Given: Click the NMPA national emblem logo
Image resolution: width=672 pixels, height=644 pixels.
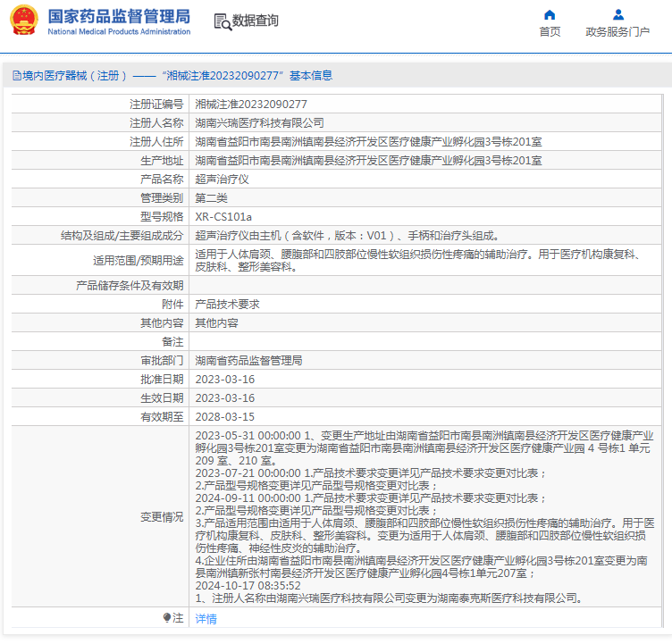Looking at the screenshot, I should pos(24,20).
